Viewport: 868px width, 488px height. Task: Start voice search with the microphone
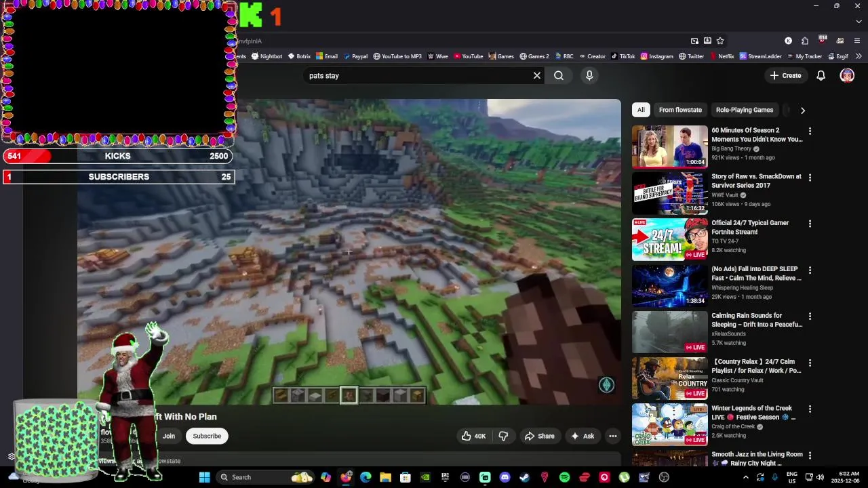pyautogui.click(x=589, y=76)
